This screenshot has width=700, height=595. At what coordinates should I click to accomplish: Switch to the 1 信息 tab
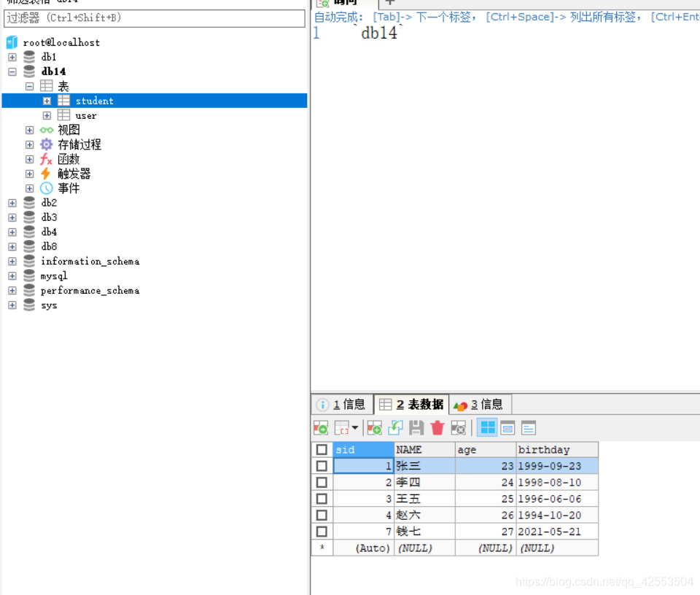tap(341, 405)
